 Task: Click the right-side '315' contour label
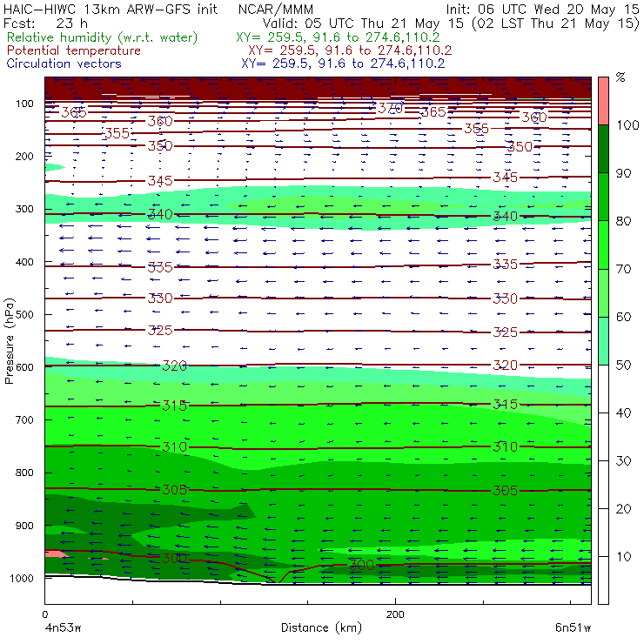[505, 405]
